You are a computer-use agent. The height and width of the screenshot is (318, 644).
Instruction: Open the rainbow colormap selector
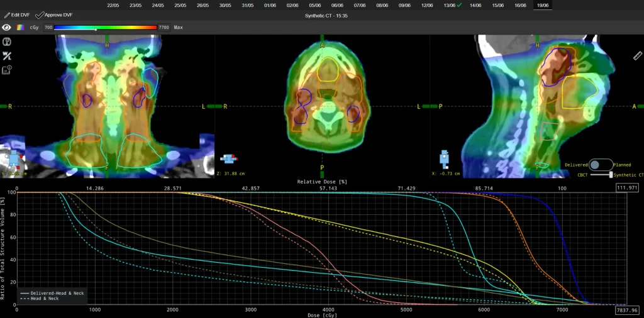(x=20, y=28)
